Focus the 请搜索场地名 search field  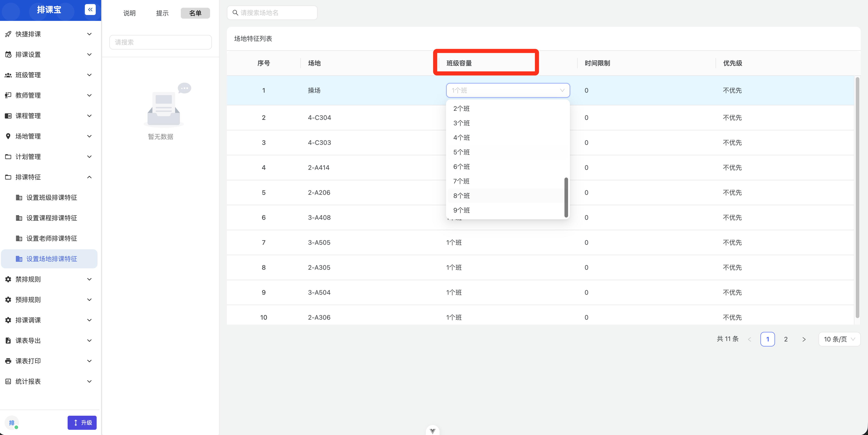(272, 13)
